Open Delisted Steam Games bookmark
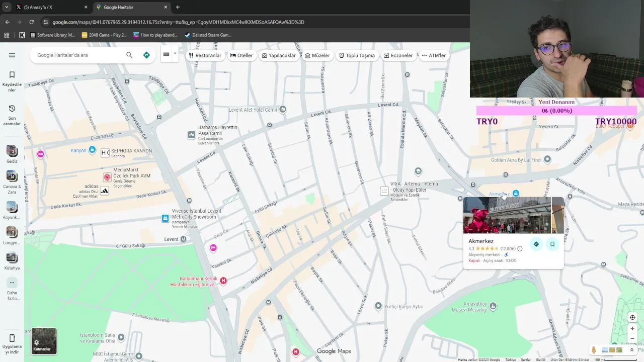This screenshot has height=362, width=644. [208, 35]
